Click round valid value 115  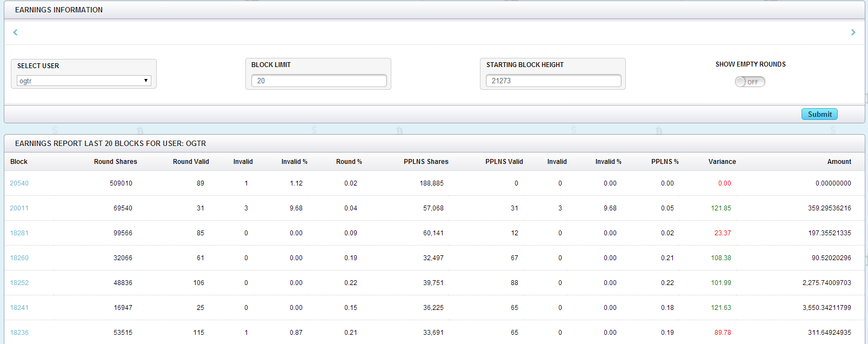point(199,333)
